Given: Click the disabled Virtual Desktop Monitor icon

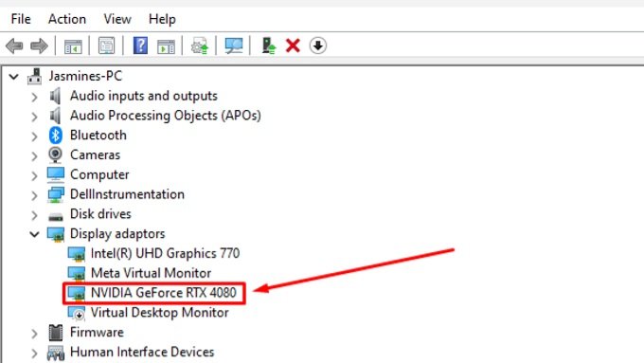Looking at the screenshot, I should pos(77,314).
